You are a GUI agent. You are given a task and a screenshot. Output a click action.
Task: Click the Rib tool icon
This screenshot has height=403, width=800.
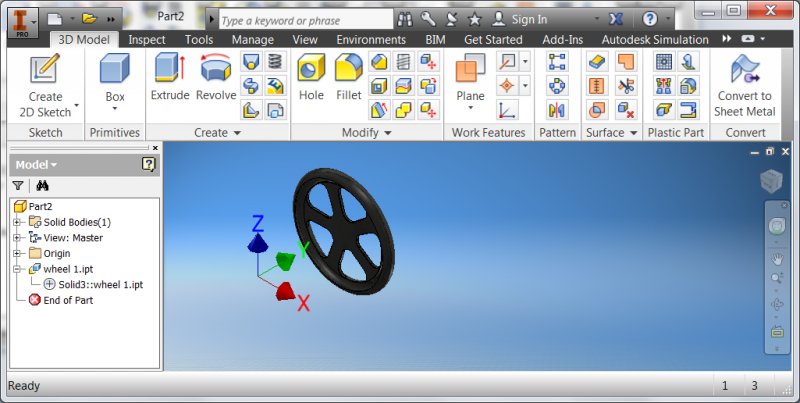pyautogui.click(x=251, y=110)
